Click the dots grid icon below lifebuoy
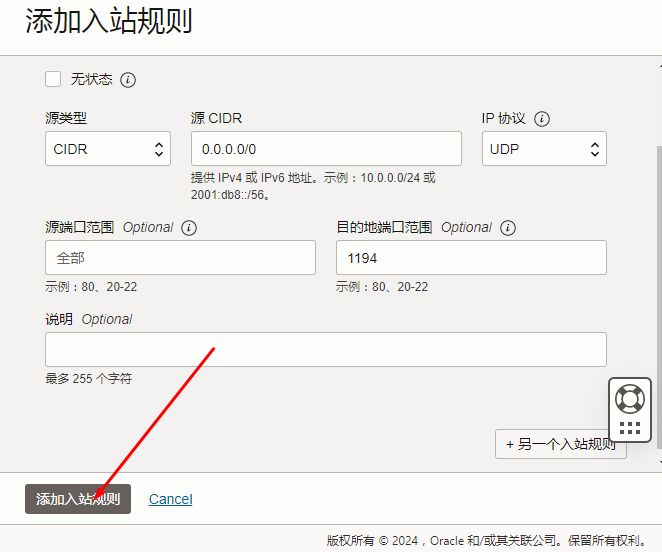Viewport: 662px width, 552px height. pyautogui.click(x=630, y=429)
